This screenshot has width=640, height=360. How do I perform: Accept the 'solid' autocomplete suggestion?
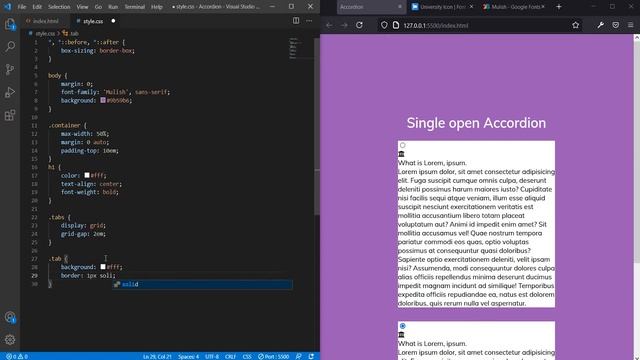202,284
